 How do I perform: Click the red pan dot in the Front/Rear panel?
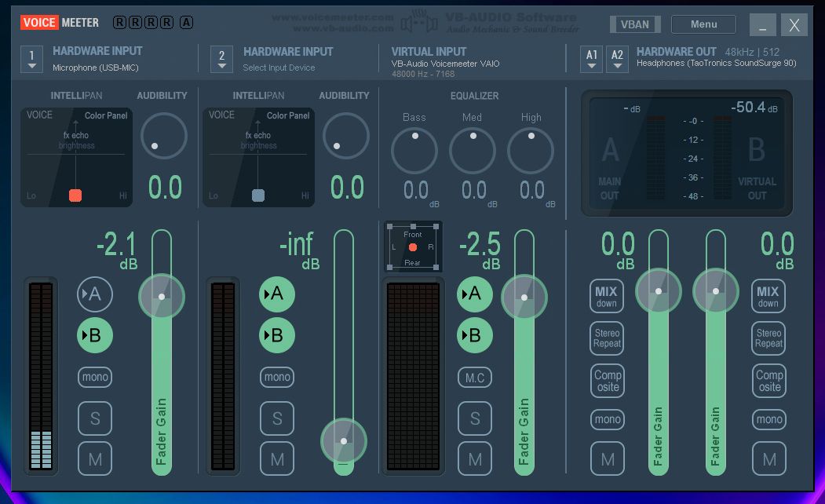[412, 246]
